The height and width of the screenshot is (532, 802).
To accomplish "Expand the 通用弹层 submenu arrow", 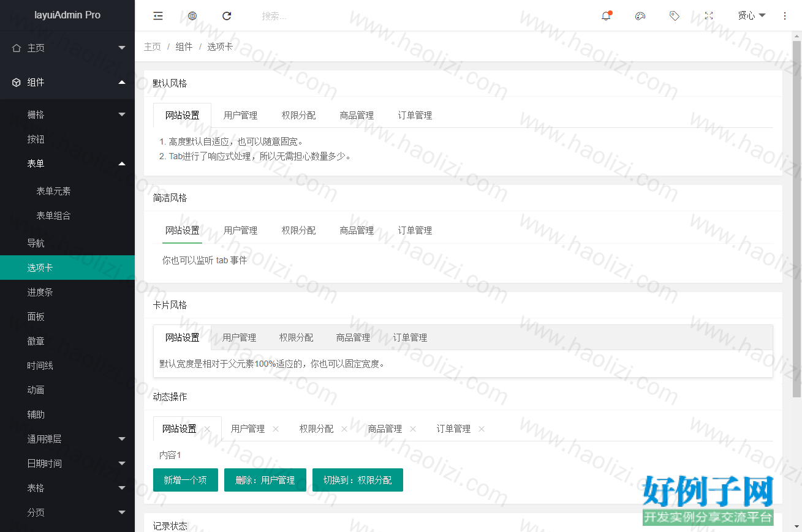I will coord(122,439).
